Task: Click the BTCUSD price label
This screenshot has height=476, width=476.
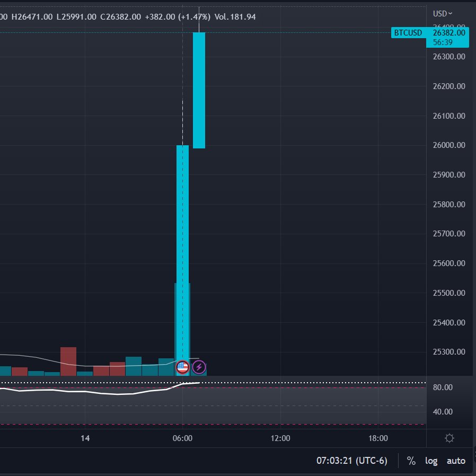Action: coord(408,33)
